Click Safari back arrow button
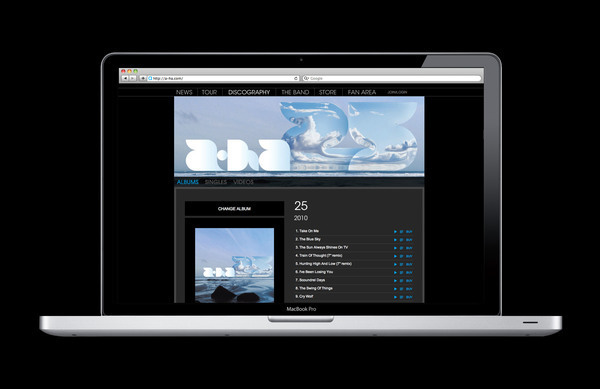This screenshot has height=389, width=600. click(125, 78)
